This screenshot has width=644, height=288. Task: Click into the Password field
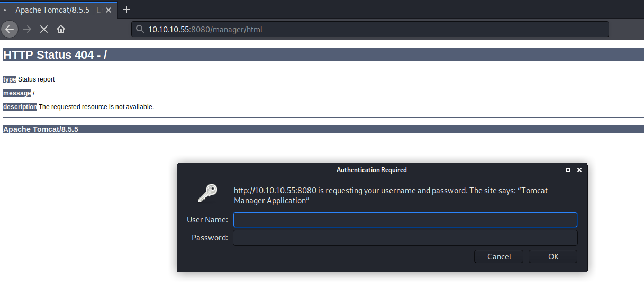[405, 238]
